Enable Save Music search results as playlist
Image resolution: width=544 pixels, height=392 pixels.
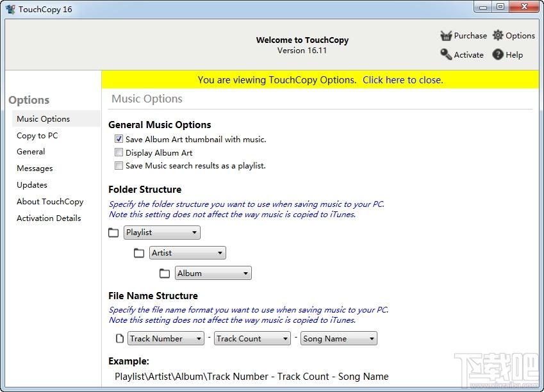tap(119, 166)
